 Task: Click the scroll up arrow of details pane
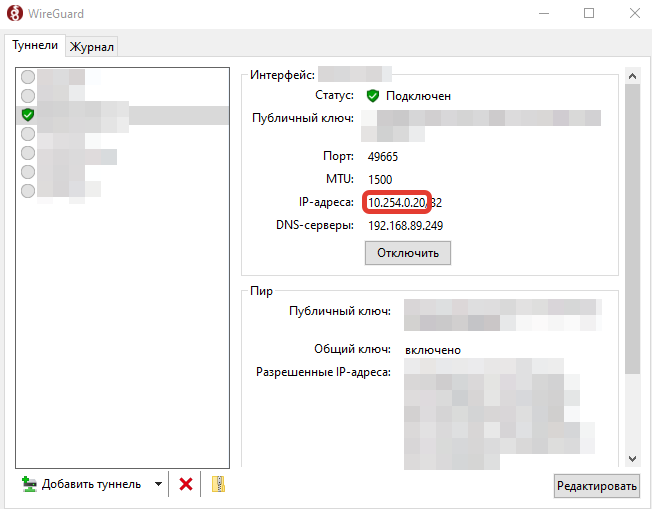(x=632, y=76)
